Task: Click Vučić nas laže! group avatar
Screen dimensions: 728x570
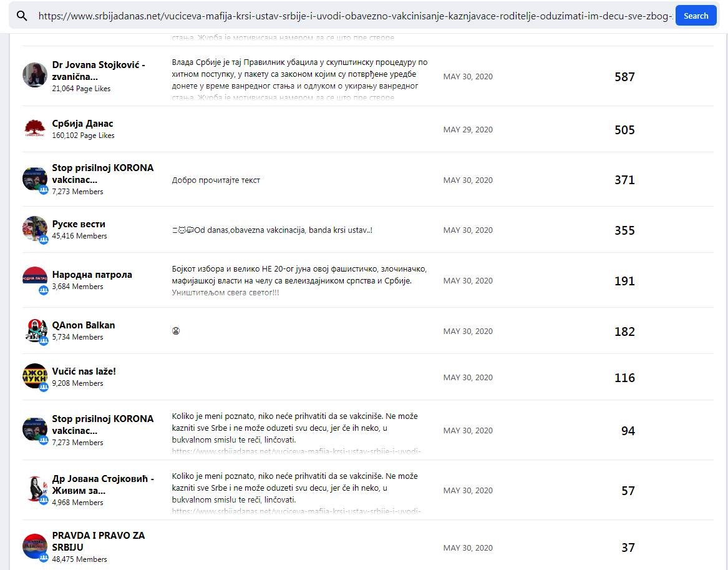Action: [35, 376]
